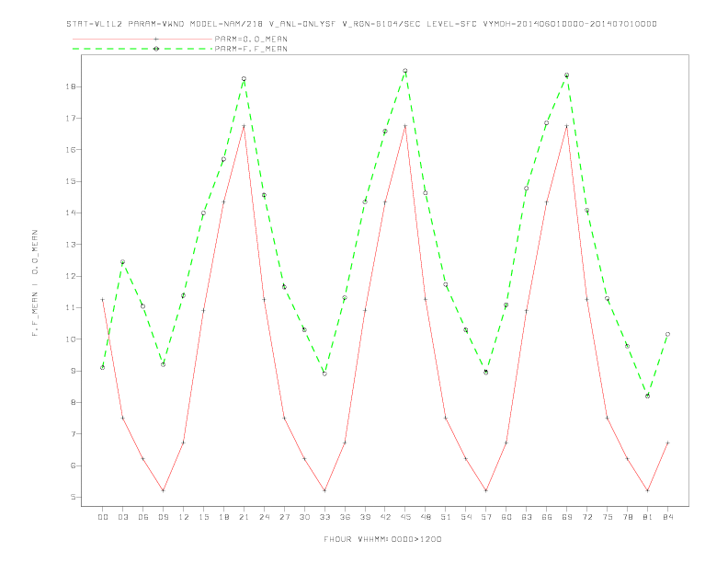This screenshot has height=563, width=728.
Task: Click red O.O_MEAN minimum point at hour 33
Action: click(x=324, y=490)
